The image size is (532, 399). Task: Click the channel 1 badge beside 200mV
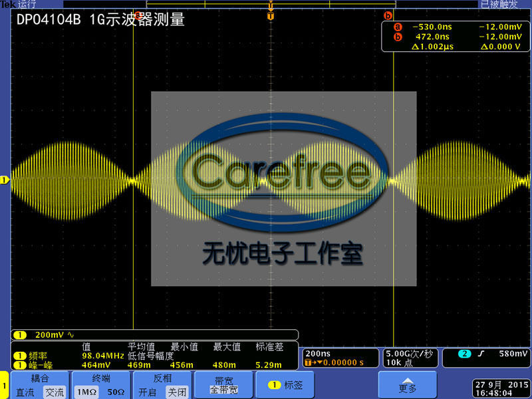pyautogui.click(x=20, y=335)
